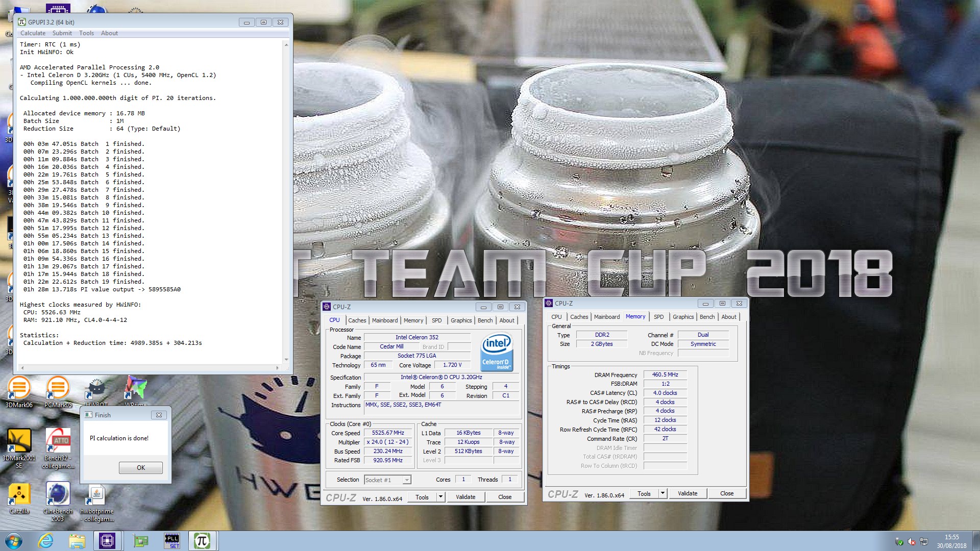
Task: Expand Tools arrow in Memory tab window
Action: (x=663, y=493)
